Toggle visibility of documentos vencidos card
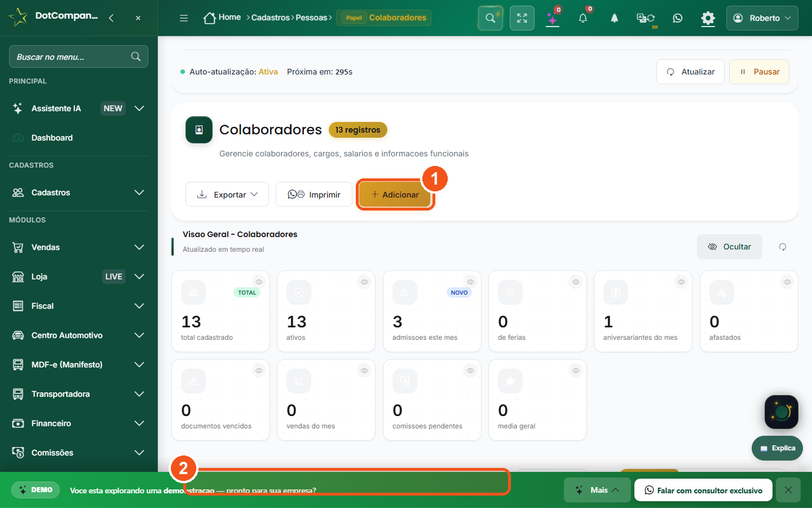The width and height of the screenshot is (812, 508). coord(259,370)
